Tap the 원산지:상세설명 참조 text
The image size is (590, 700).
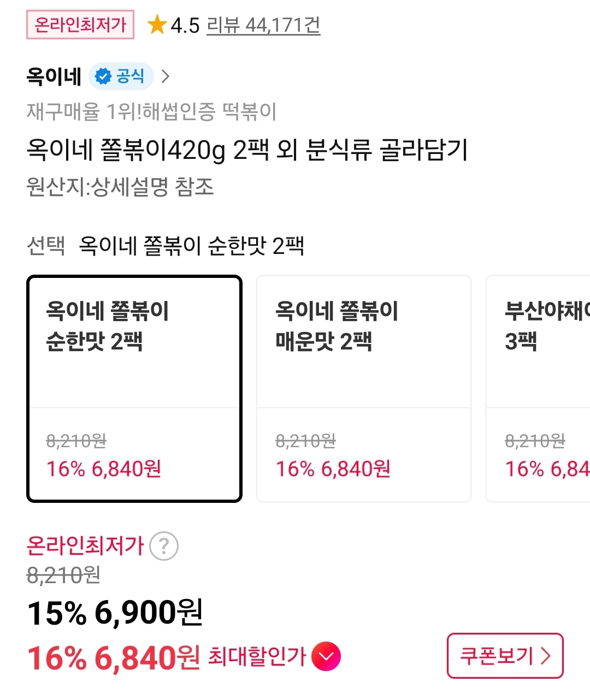(x=120, y=187)
